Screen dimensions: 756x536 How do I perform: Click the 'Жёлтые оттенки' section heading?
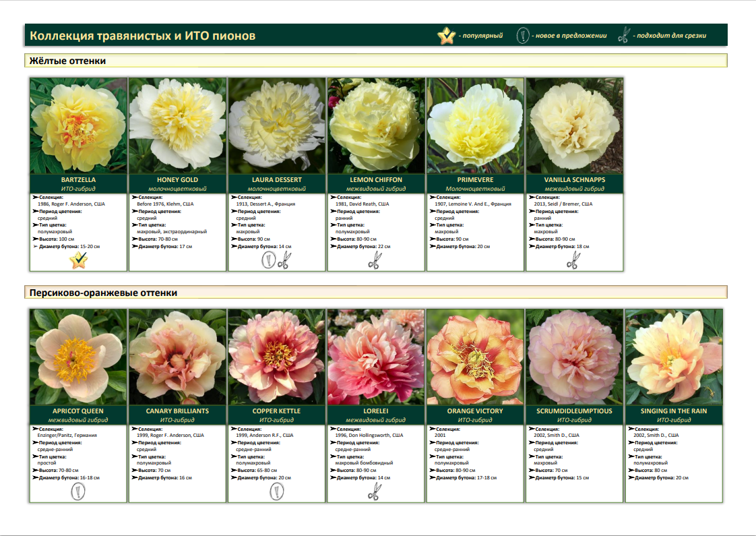click(67, 61)
